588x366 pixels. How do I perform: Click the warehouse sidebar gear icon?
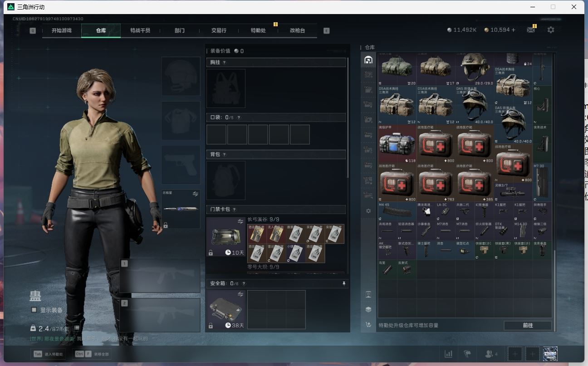pyautogui.click(x=368, y=211)
